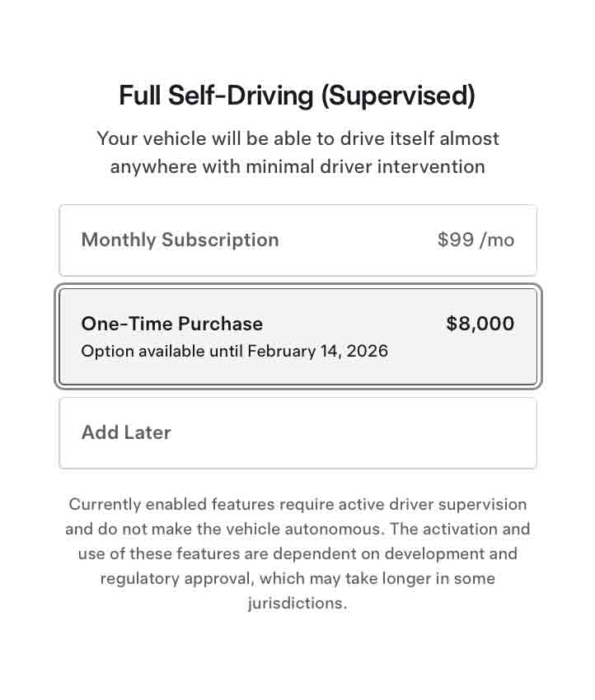Select the highlighted One-Time Purchase card
This screenshot has height=700, width=595.
[x=297, y=335]
